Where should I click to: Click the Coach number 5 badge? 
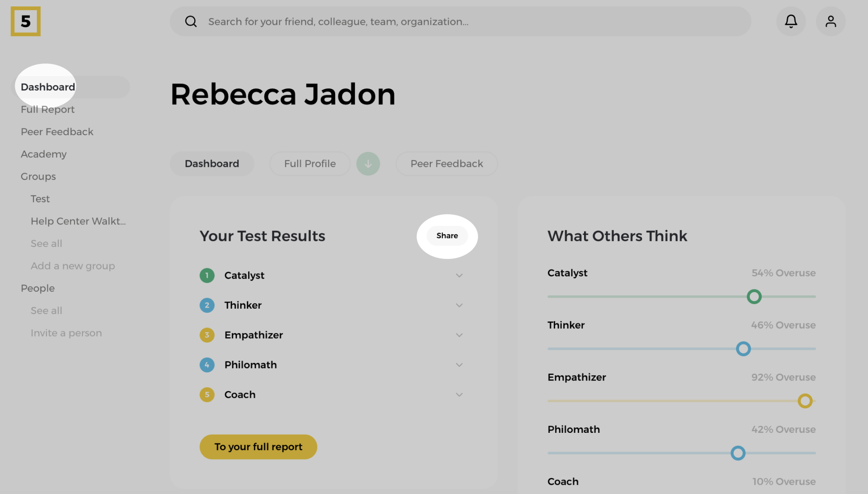coord(207,395)
